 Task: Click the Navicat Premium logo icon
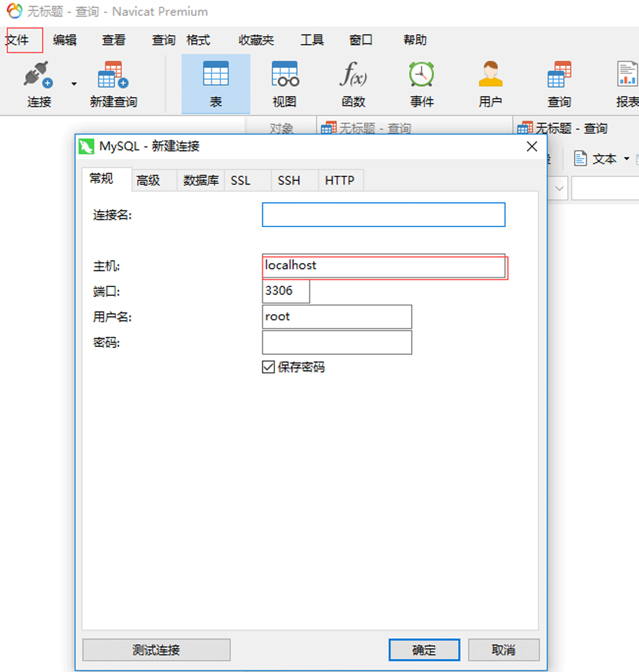click(x=14, y=11)
